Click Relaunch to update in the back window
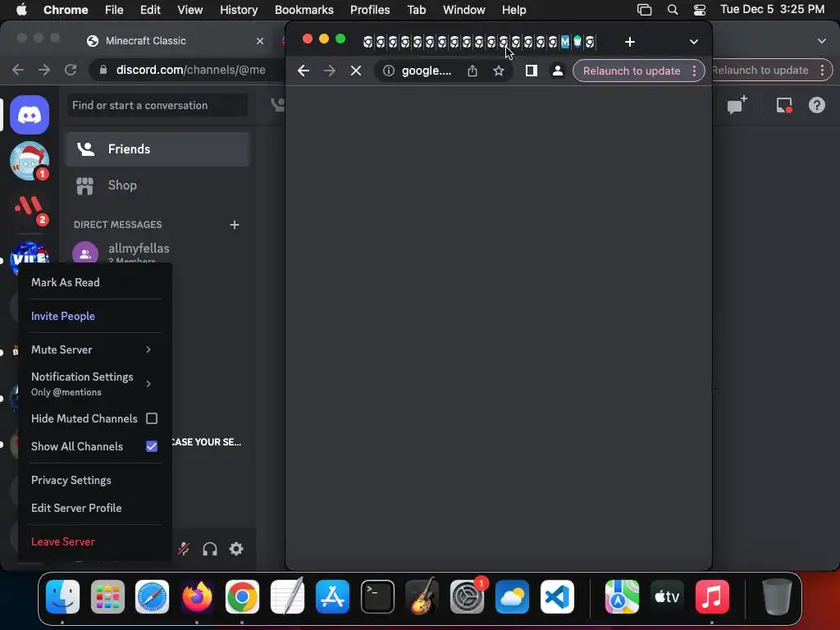 click(760, 71)
